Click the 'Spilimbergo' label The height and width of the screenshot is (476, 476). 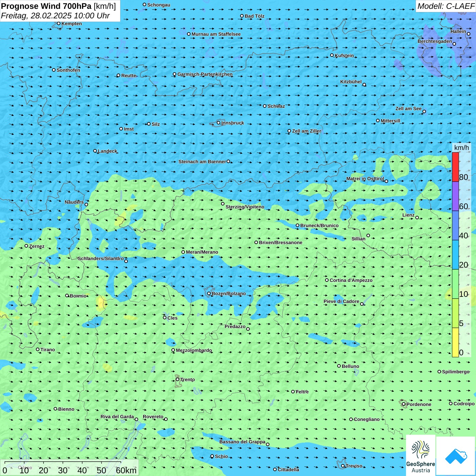click(456, 372)
